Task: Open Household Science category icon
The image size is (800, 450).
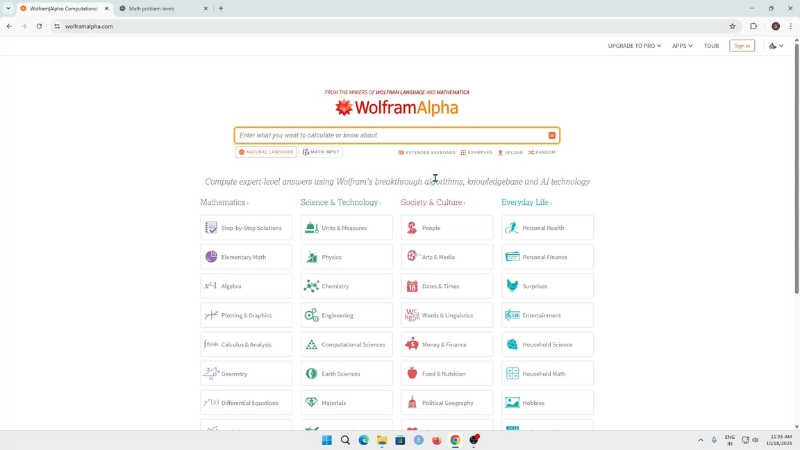Action: (512, 344)
